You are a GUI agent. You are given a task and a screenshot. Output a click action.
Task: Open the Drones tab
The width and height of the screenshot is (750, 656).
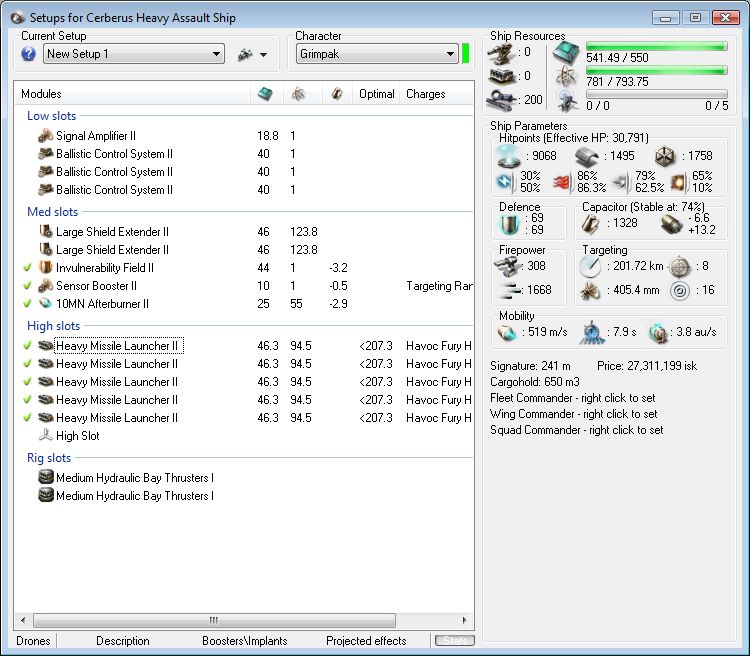(x=33, y=641)
